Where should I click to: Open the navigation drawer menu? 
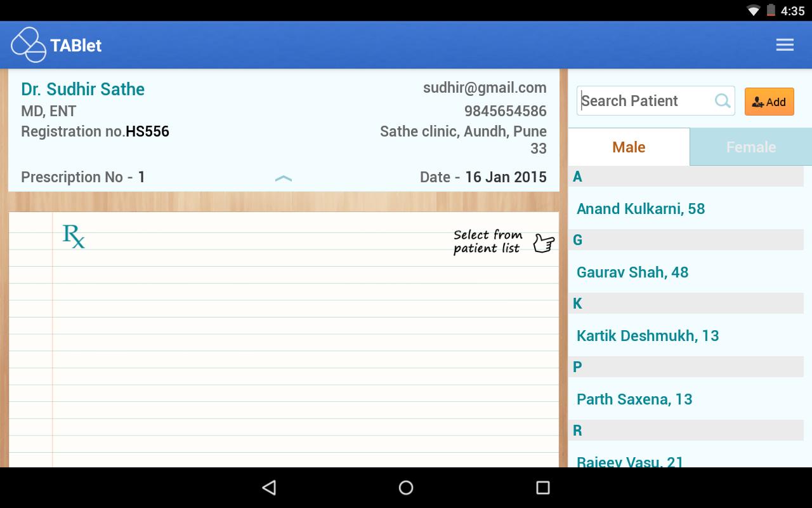tap(785, 44)
